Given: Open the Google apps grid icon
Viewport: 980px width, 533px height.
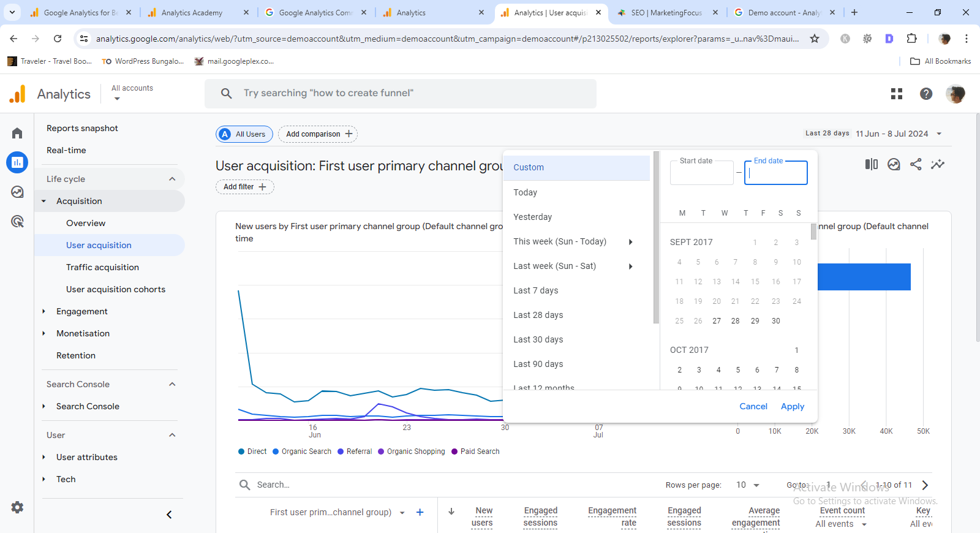Looking at the screenshot, I should pos(897,94).
